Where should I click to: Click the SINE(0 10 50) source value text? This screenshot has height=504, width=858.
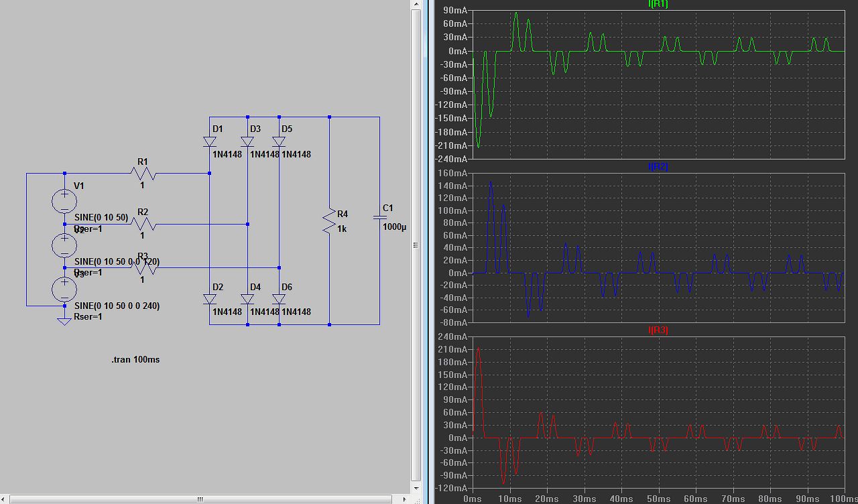(101, 217)
